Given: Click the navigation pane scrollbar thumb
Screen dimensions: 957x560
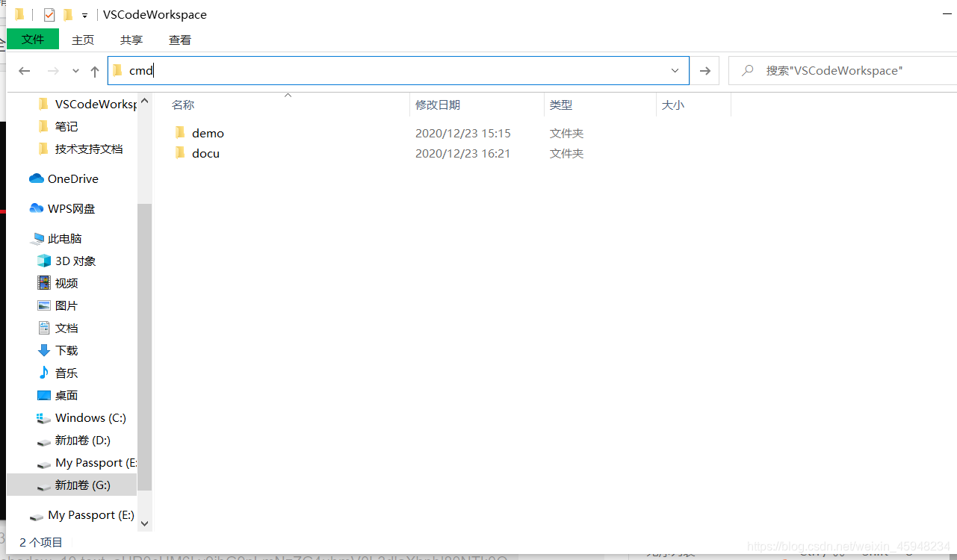Looking at the screenshot, I should point(145,347).
